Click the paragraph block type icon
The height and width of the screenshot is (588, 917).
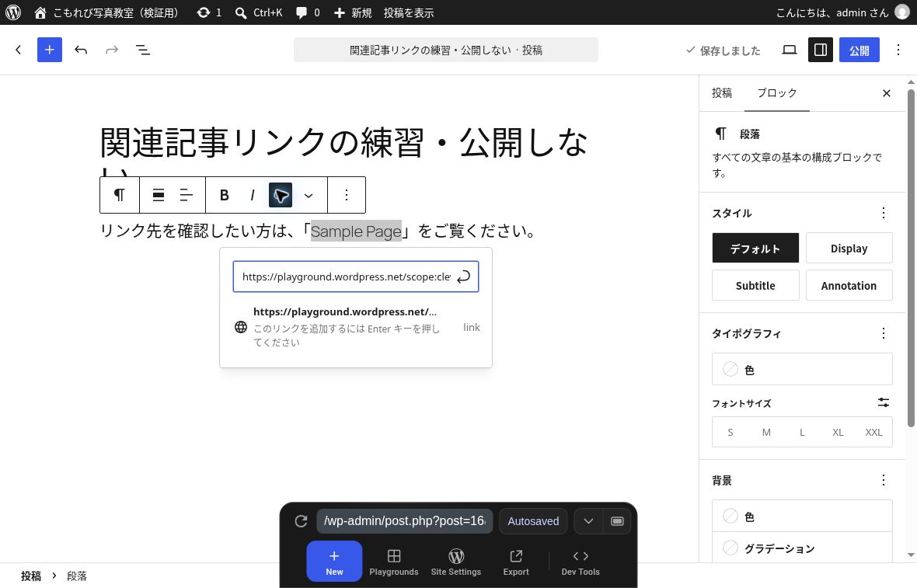120,195
